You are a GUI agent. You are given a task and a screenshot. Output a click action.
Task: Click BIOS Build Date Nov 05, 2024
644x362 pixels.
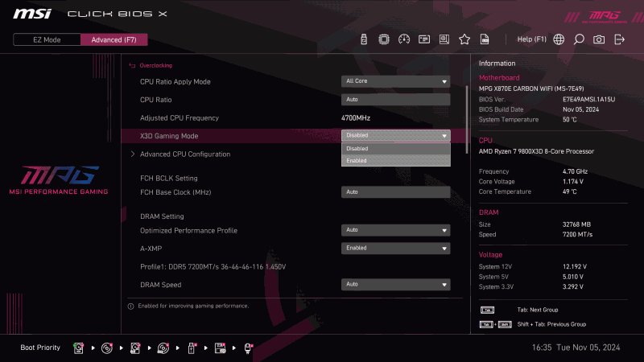580,109
